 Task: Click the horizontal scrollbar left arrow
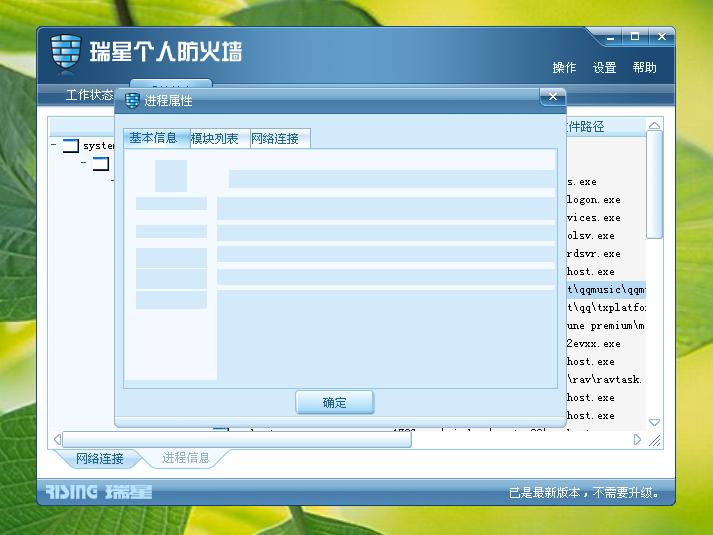point(57,440)
